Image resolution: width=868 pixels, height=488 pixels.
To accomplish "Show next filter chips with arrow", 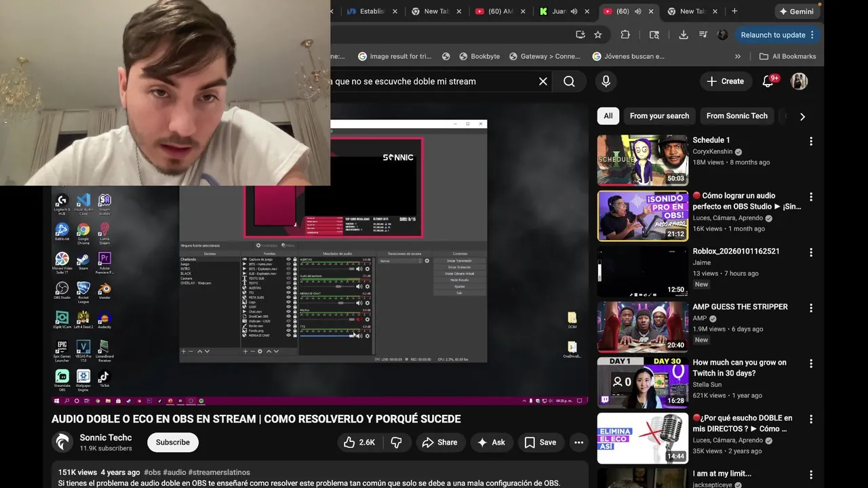I will coord(802,116).
